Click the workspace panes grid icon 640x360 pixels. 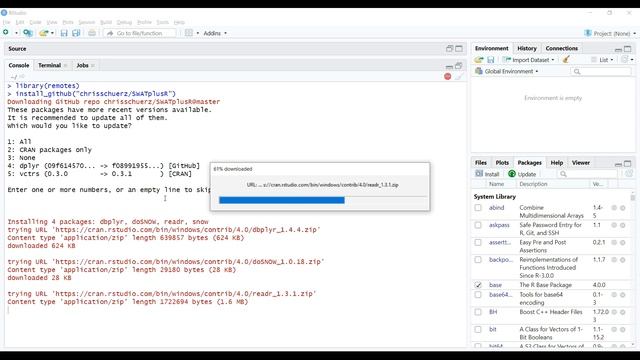tap(189, 33)
